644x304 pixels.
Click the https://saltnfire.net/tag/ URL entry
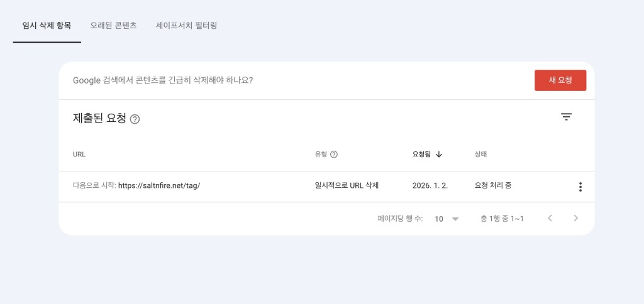159,186
